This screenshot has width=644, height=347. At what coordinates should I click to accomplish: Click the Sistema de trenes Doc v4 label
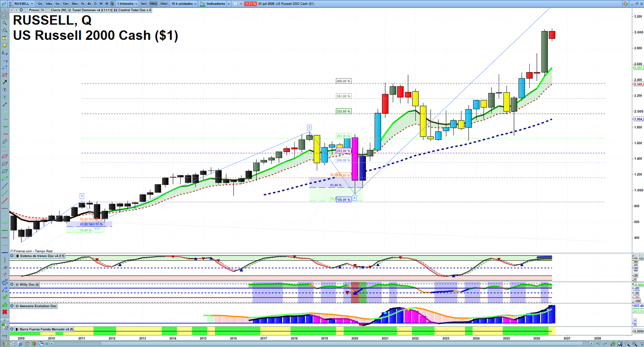42,256
